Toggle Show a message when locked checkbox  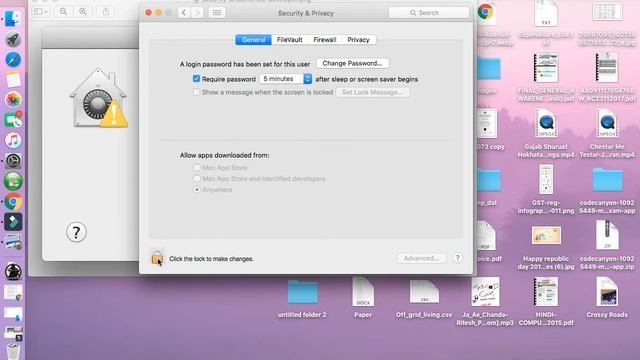pos(196,92)
